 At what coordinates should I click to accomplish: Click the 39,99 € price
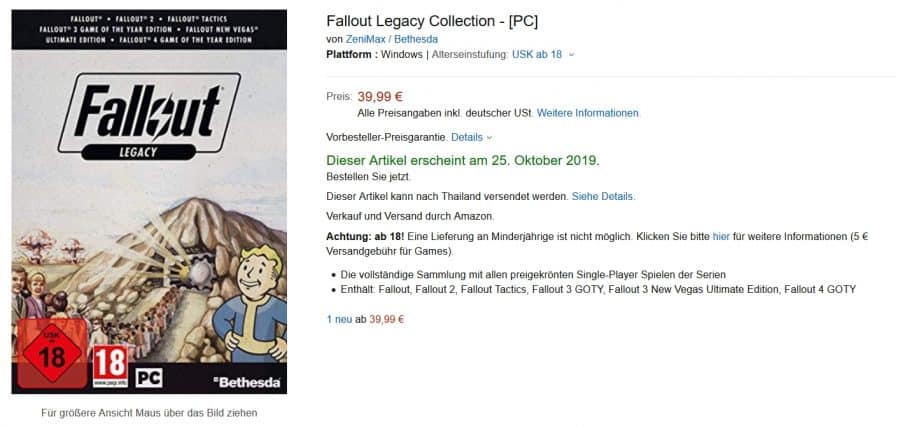coord(380,96)
